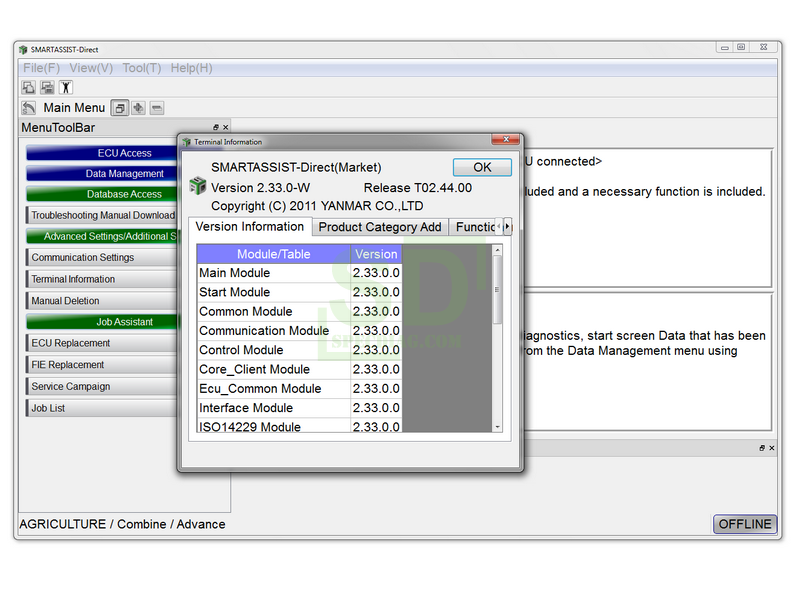
Task: Close the MenuToolBar panel
Action: [226, 128]
